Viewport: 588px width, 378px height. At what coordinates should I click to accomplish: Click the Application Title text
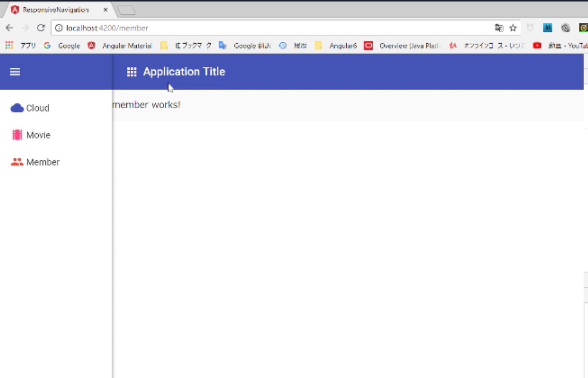coord(184,72)
